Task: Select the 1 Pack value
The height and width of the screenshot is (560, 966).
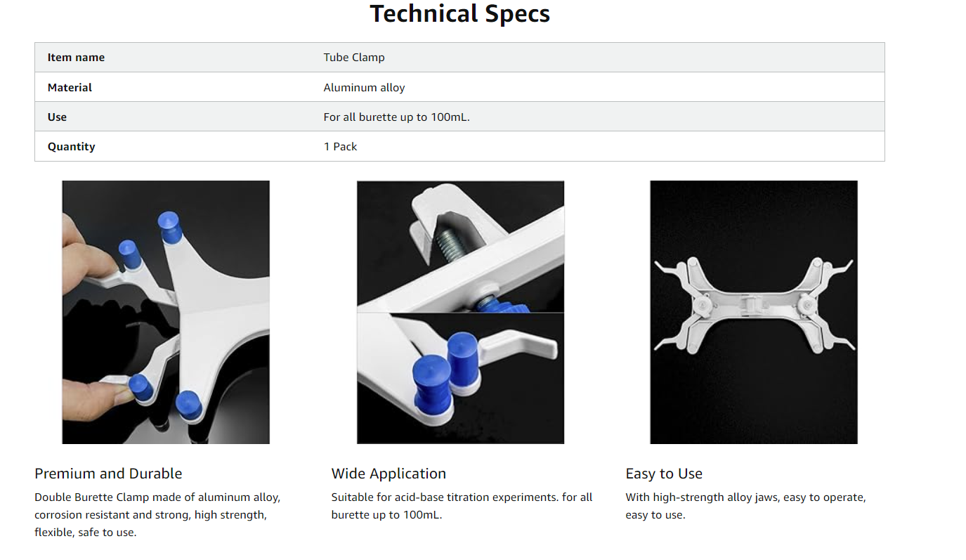Action: tap(340, 147)
